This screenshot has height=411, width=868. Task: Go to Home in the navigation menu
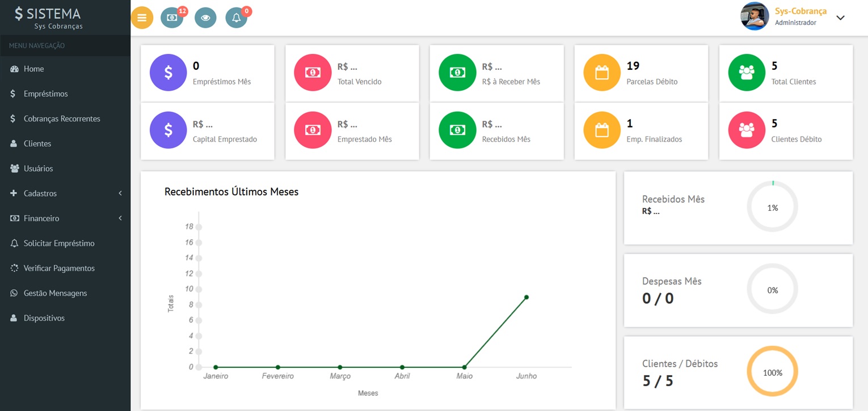(x=65, y=69)
